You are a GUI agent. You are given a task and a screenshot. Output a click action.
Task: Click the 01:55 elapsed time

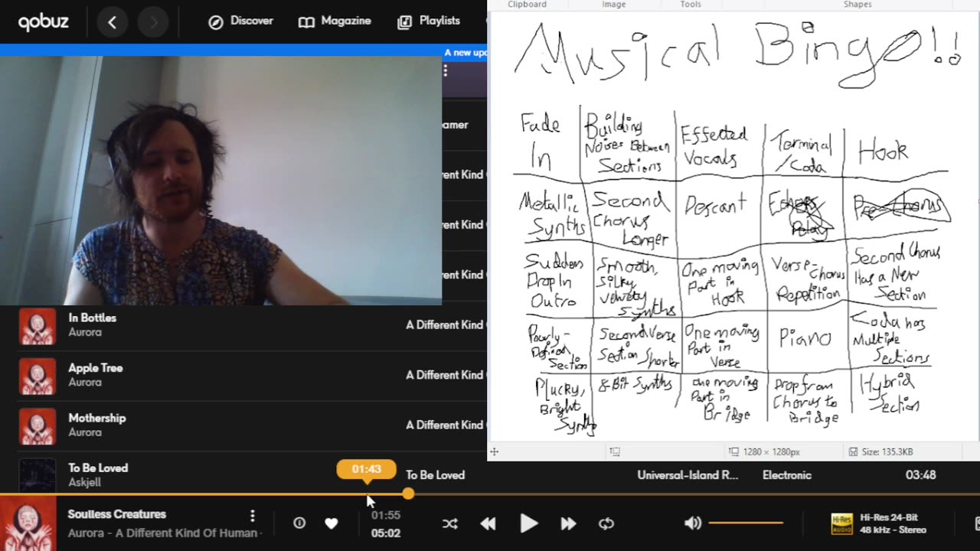click(386, 515)
